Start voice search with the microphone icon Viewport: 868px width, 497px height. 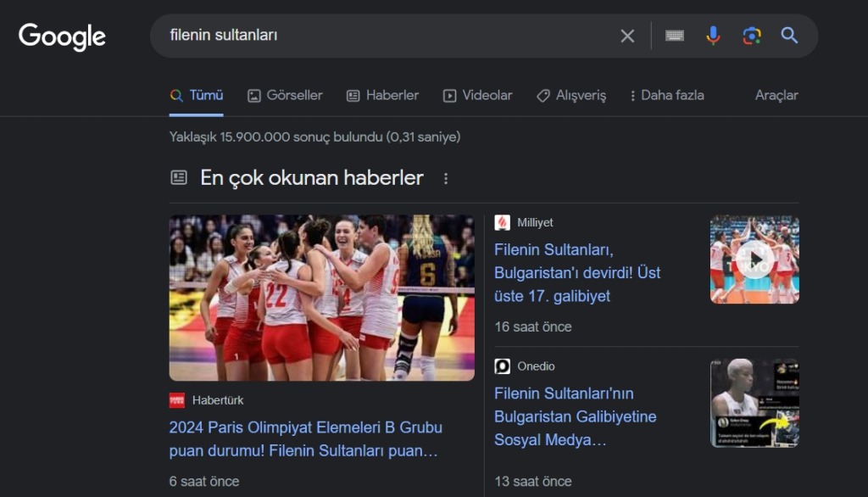[x=713, y=36]
